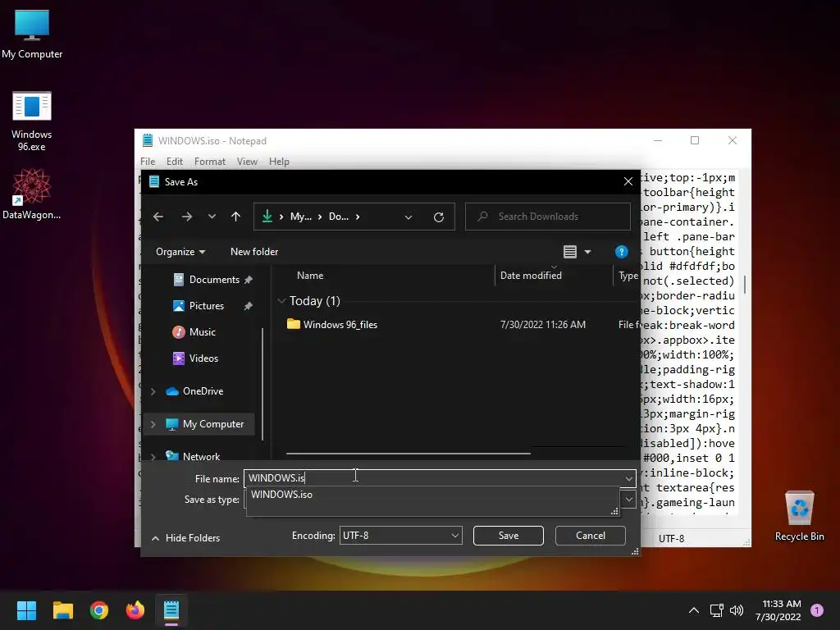Open Notepad File menu
Image resolution: width=840 pixels, height=630 pixels.
[x=148, y=162]
